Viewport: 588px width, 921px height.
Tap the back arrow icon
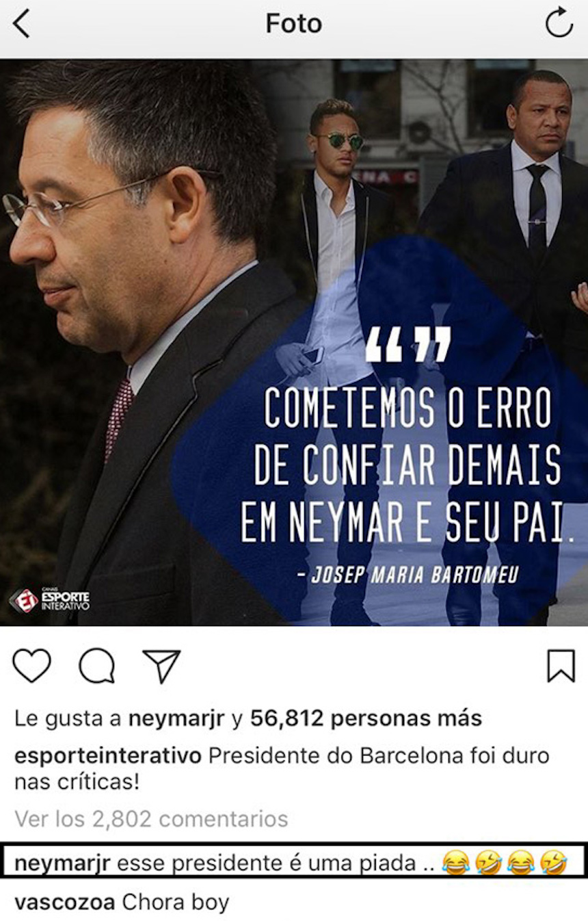(x=21, y=25)
